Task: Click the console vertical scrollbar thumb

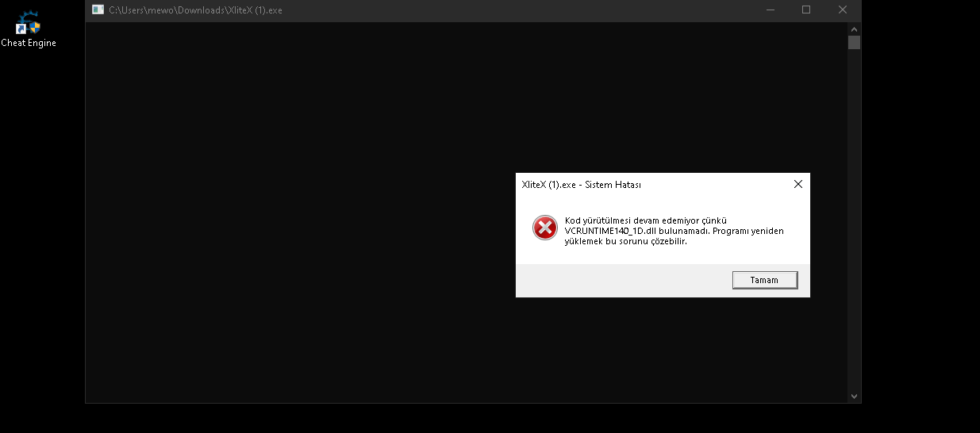Action: (x=854, y=42)
